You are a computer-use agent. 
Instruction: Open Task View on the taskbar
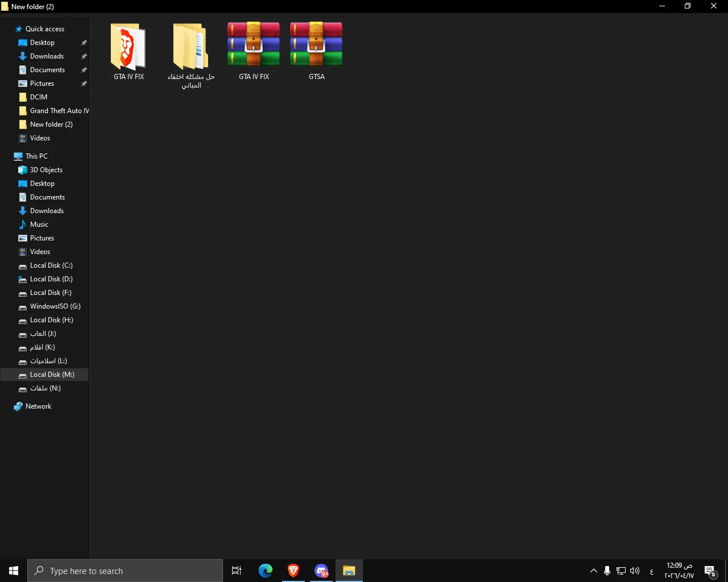(x=237, y=571)
